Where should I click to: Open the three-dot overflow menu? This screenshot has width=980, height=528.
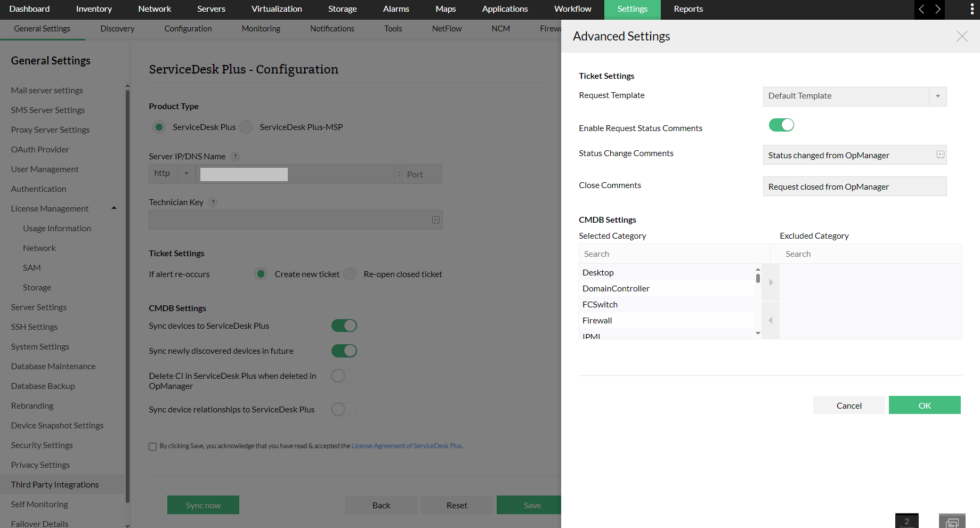click(x=971, y=9)
